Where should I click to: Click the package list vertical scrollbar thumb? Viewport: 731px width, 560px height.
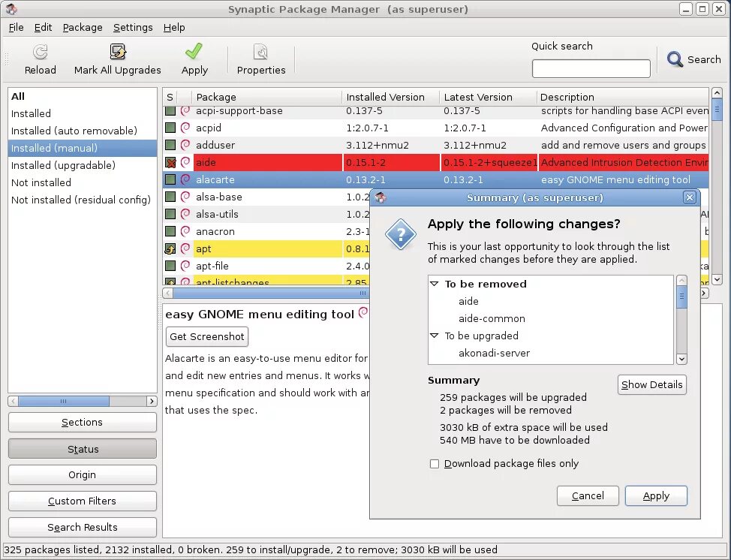click(717, 110)
